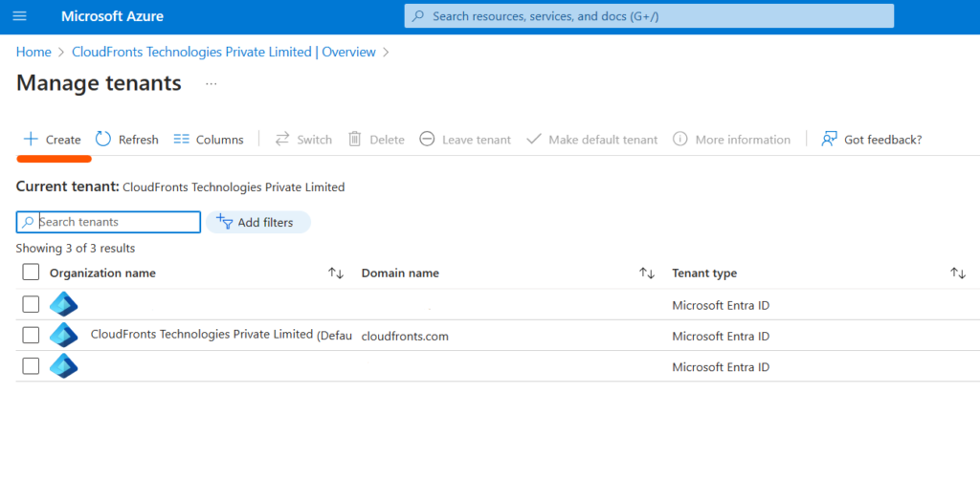Click the Columns list icon
The width and height of the screenshot is (980, 503).
[x=181, y=139]
